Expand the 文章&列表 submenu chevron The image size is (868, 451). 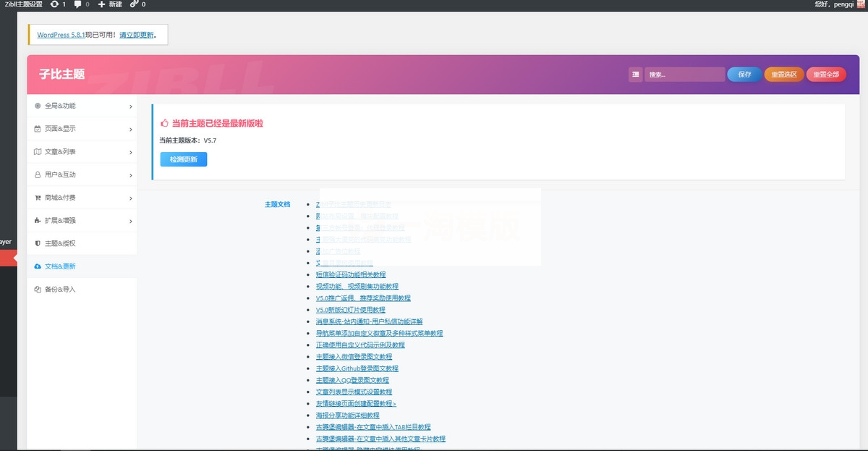click(x=132, y=151)
